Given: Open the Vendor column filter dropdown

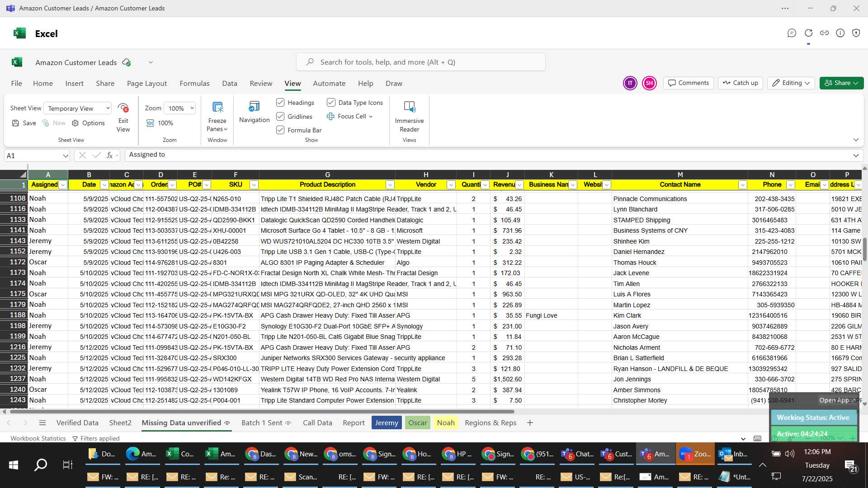Looking at the screenshot, I should tap(451, 184).
